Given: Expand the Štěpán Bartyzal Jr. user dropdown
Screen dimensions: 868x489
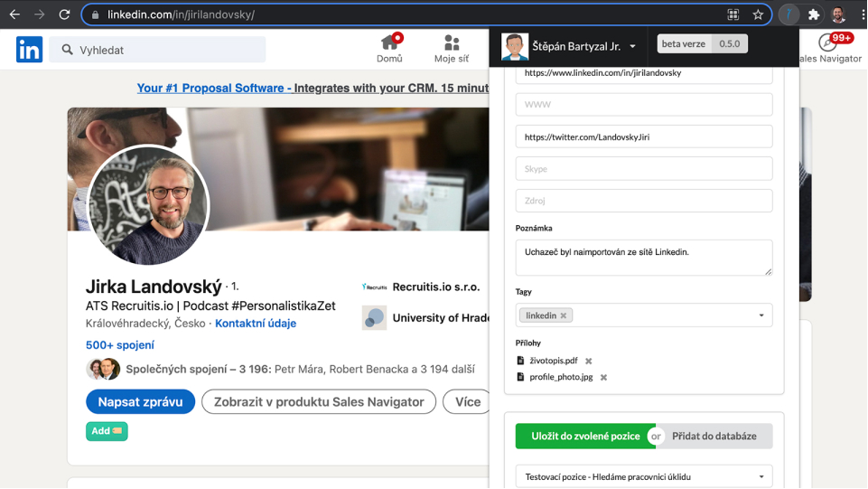Looking at the screenshot, I should pyautogui.click(x=633, y=46).
